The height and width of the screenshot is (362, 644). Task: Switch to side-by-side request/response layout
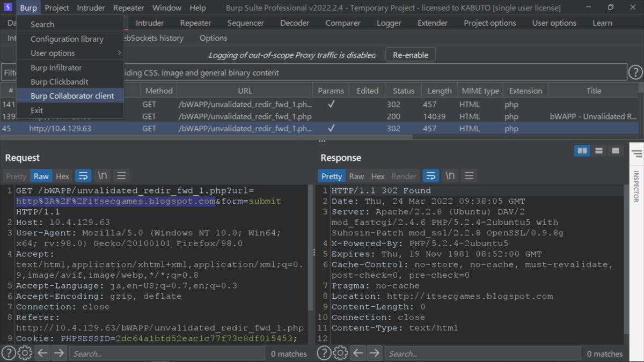point(582,151)
